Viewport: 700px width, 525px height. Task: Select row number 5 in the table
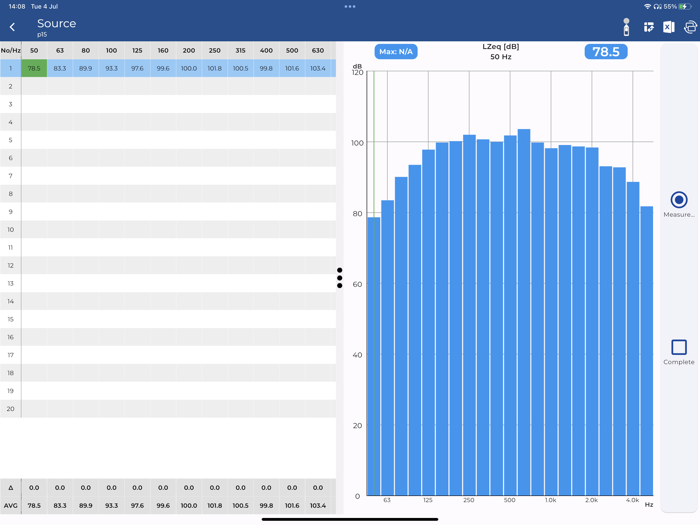[11, 140]
